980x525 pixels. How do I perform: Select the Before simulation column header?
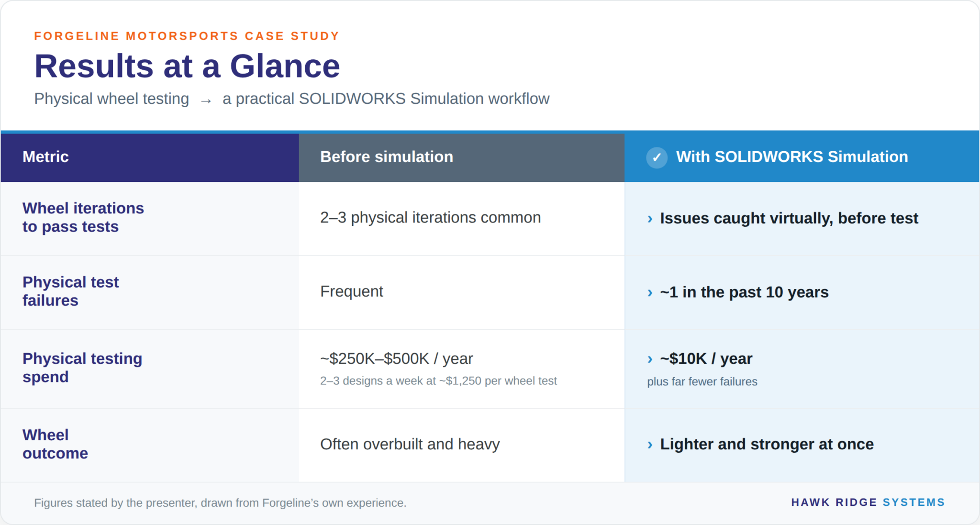coord(462,157)
